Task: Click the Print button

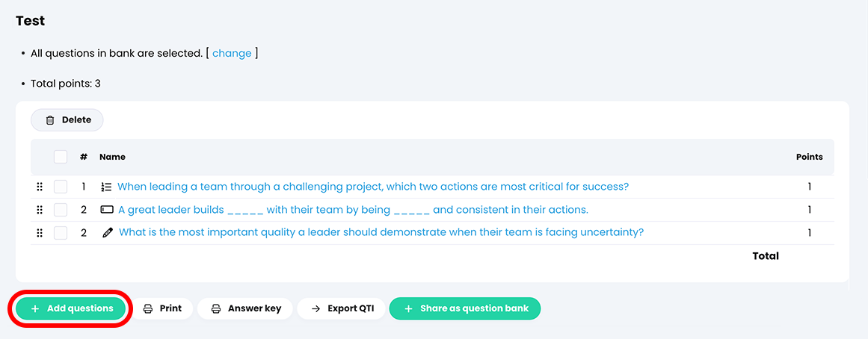Action: 162,308
